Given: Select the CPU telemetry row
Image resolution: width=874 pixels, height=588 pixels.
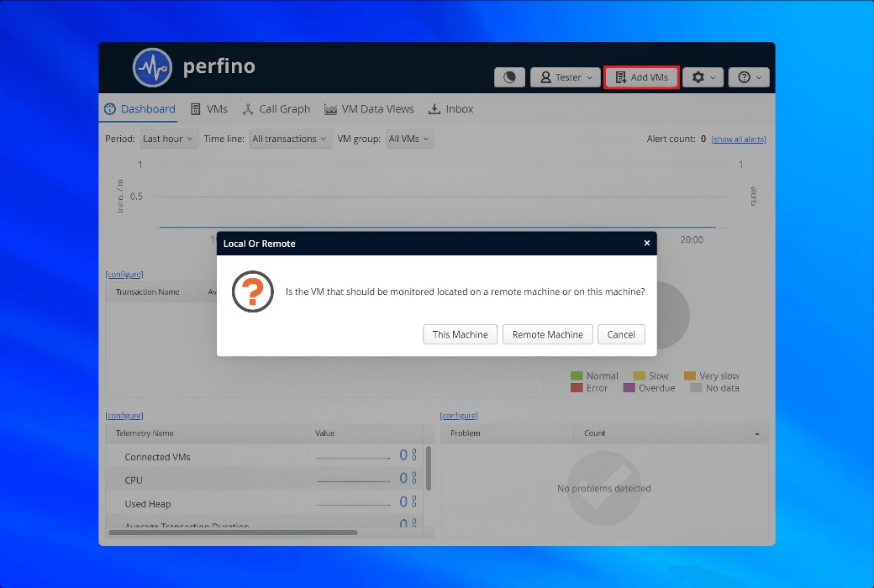Looking at the screenshot, I should [x=264, y=480].
